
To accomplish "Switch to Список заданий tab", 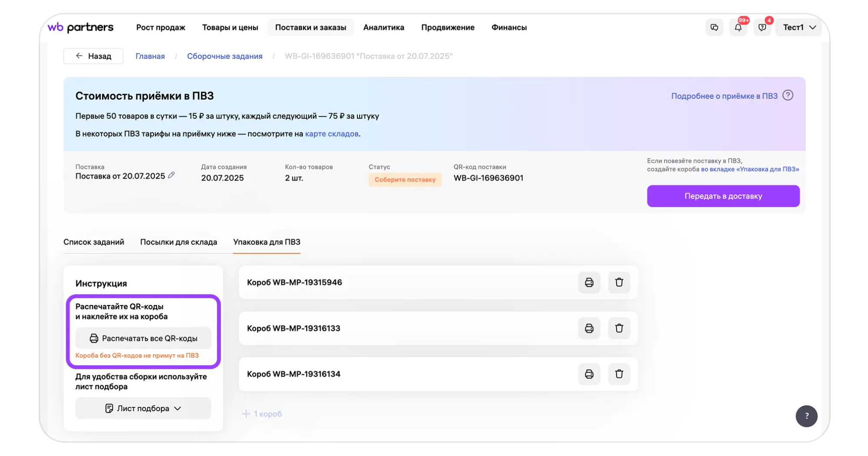I will pos(94,242).
